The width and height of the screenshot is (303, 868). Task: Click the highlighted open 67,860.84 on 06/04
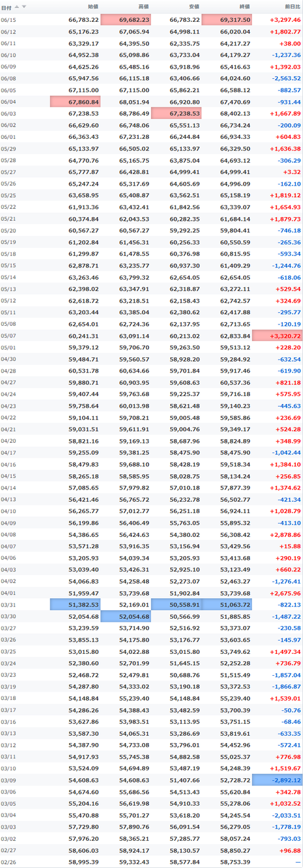(x=75, y=102)
